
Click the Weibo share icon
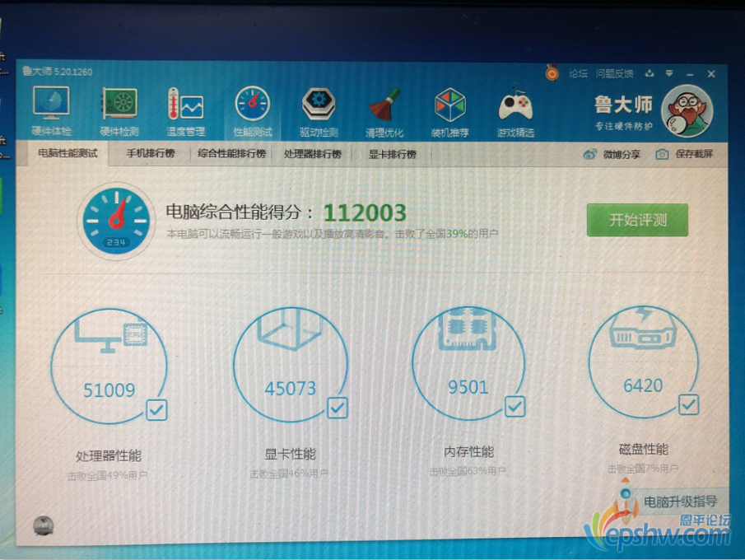coord(589,154)
